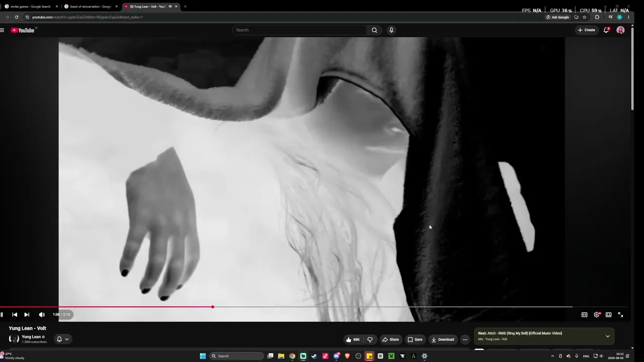Open the weather widget showing 27°C
This screenshot has height=362, width=644.
pyautogui.click(x=12, y=356)
